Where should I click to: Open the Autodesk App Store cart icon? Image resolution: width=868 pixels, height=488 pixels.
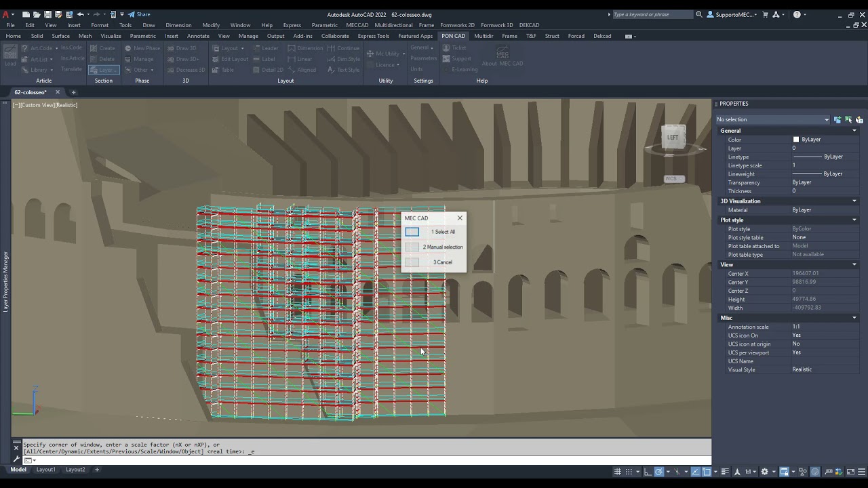pos(766,14)
